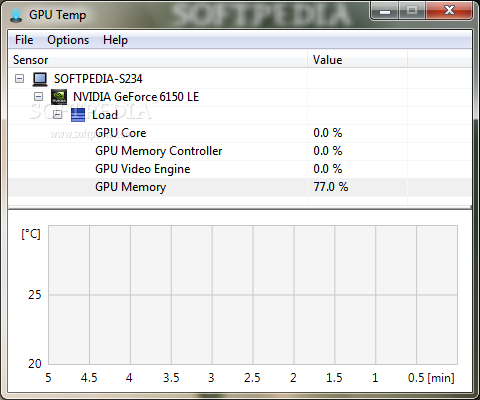Click the 2.5 time axis label
480x400 pixels.
coord(252,378)
